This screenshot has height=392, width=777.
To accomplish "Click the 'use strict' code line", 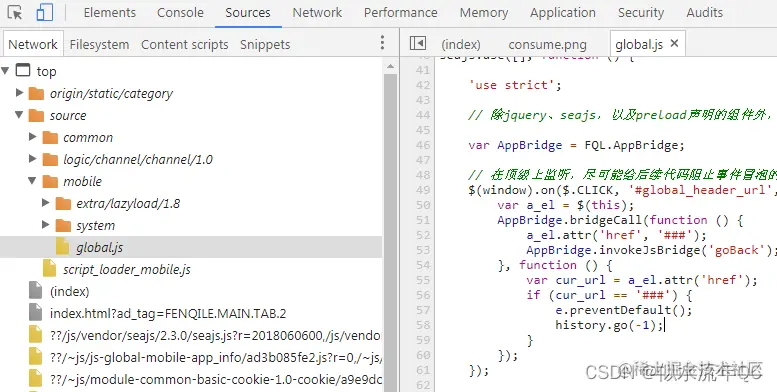I will click(515, 85).
